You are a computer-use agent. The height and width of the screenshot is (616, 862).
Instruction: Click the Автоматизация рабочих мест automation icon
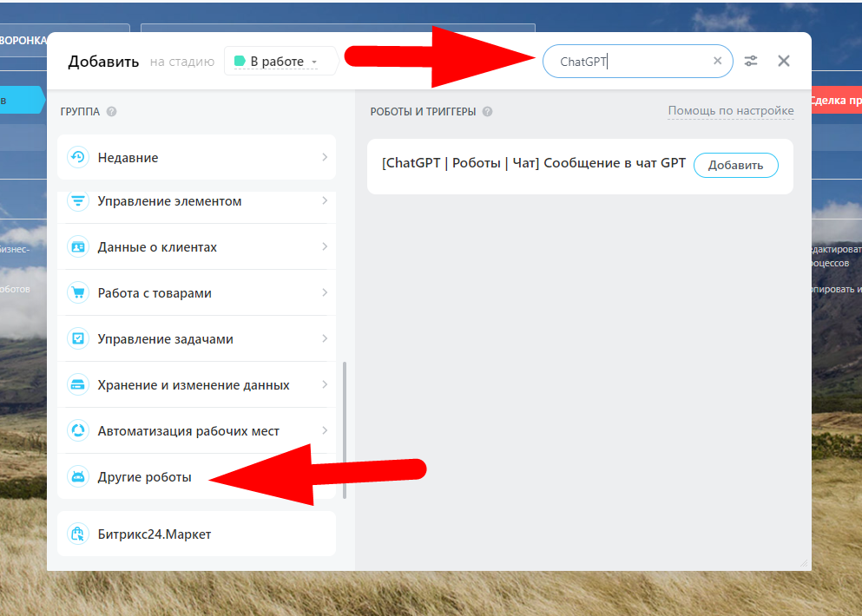click(79, 430)
